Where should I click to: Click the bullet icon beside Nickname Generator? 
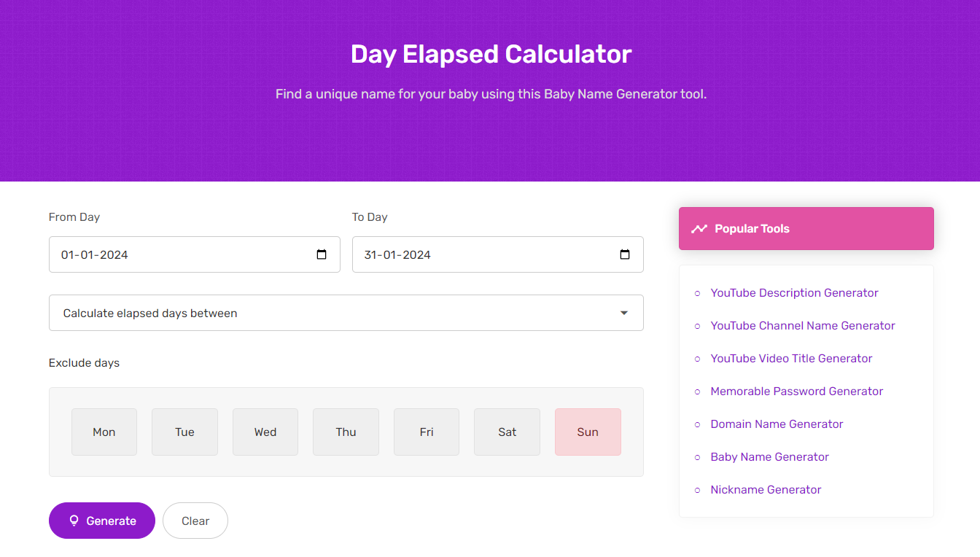696,490
